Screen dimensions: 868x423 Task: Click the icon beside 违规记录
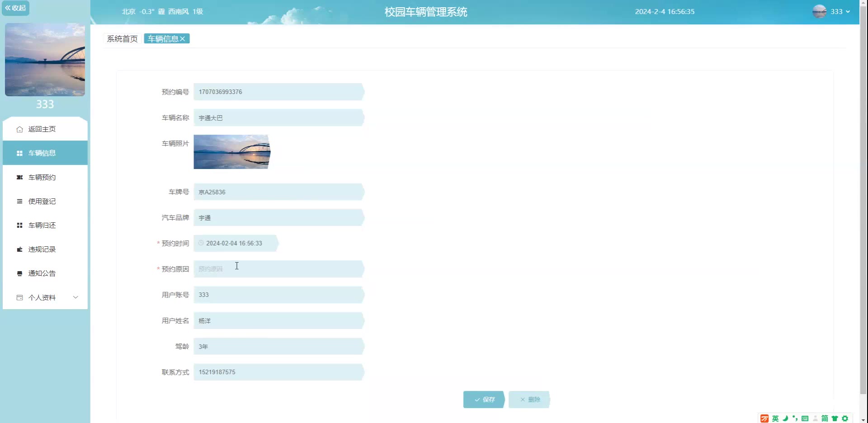coord(19,249)
